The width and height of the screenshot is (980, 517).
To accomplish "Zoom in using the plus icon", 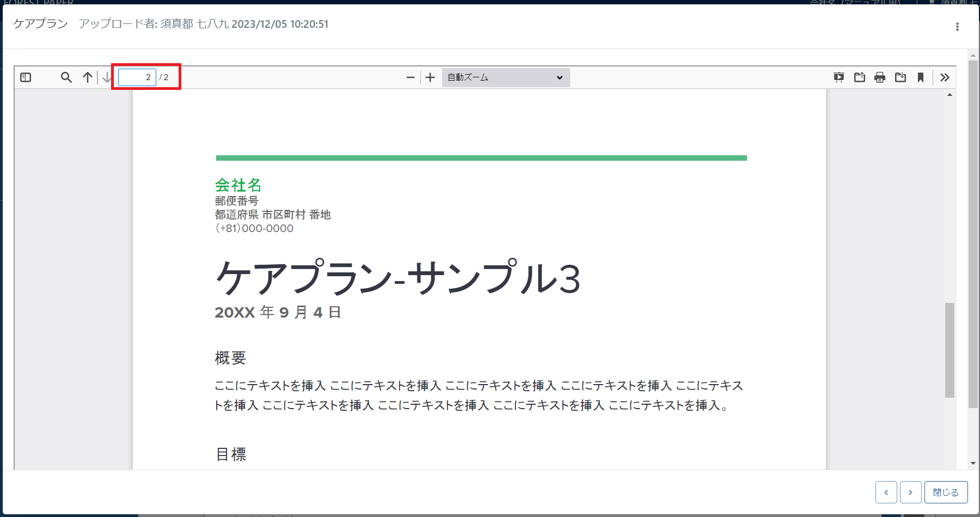I will point(430,77).
